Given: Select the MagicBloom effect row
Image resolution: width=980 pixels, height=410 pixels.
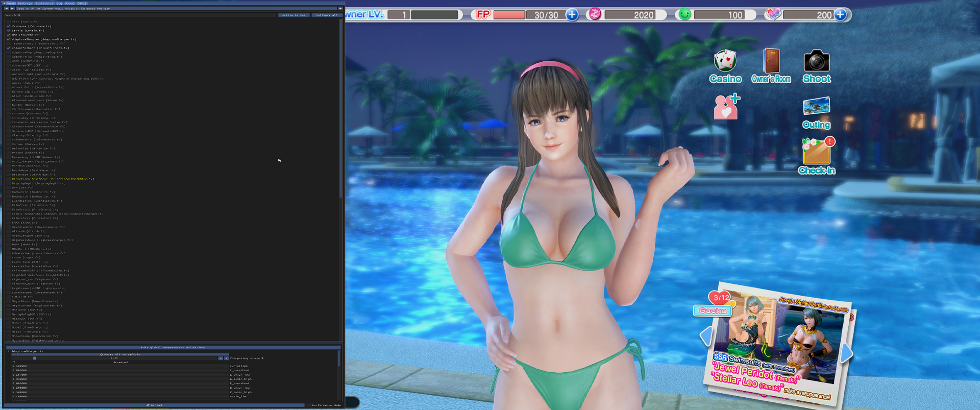Looking at the screenshot, I should pyautogui.click(x=35, y=301).
